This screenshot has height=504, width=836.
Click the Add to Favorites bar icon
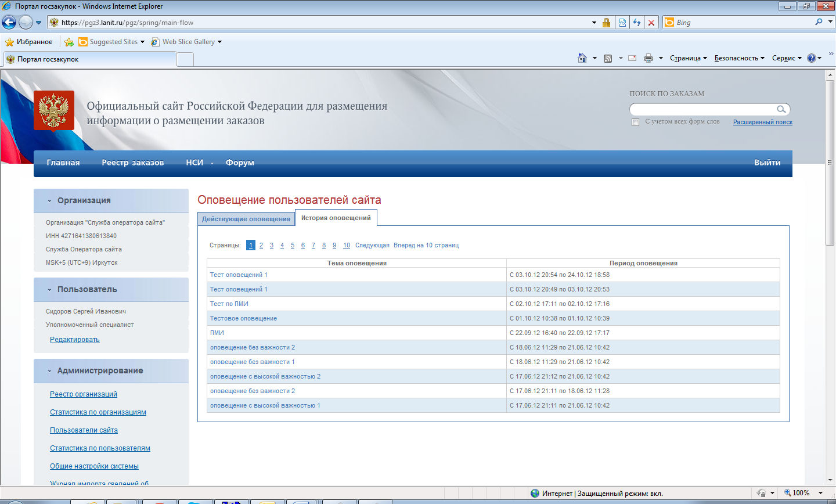tap(69, 42)
